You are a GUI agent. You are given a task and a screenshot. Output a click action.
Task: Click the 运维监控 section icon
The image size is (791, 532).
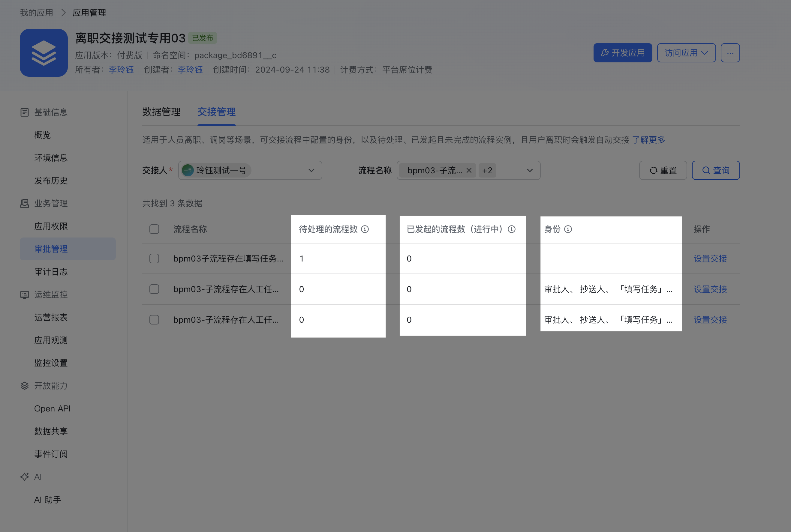point(24,295)
